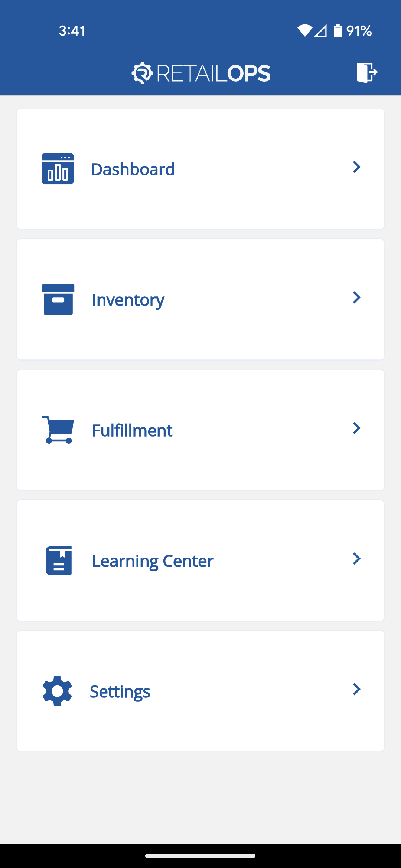
Task: Open the Learning Center text link
Action: (x=153, y=561)
